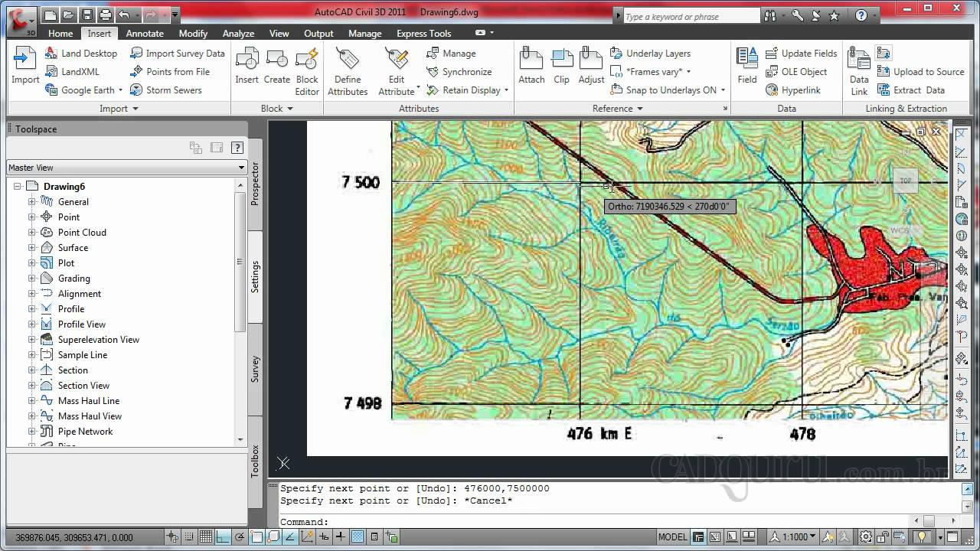Toggle Snap Mode in status bar

189,537
